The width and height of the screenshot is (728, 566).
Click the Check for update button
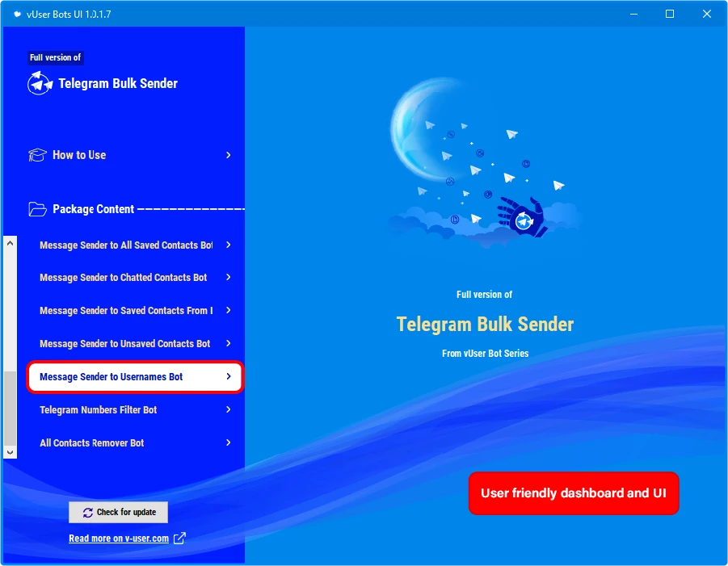pos(119,512)
